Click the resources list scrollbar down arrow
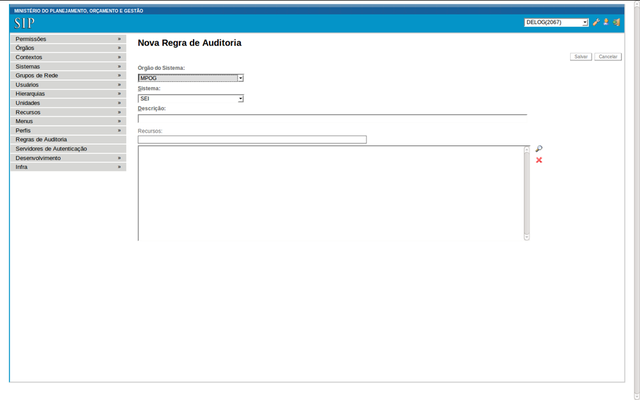This screenshot has height=400, width=640. 527,237
